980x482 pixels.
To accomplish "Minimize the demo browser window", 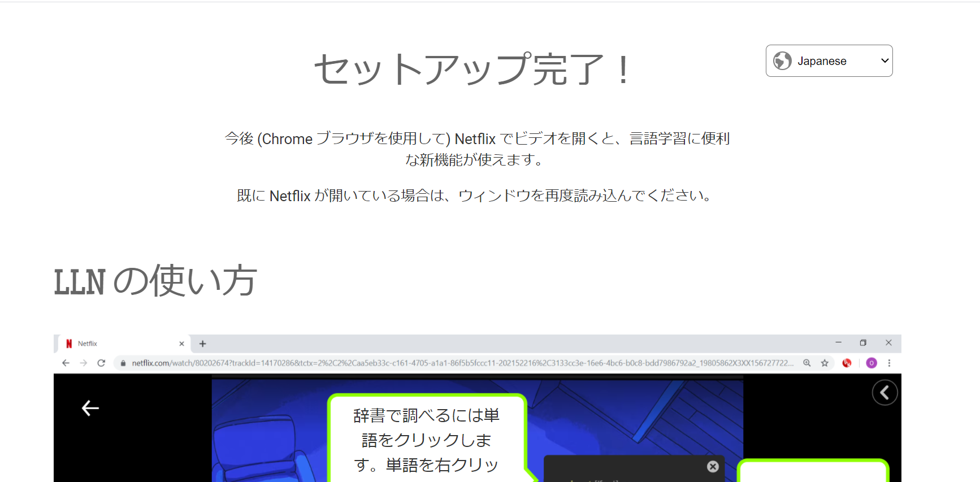I will tap(839, 342).
